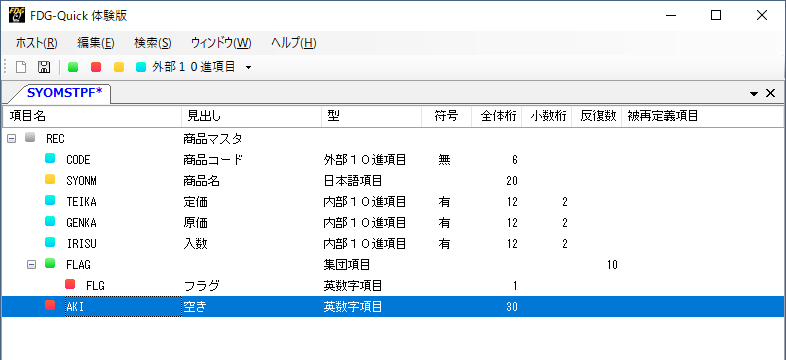Click the new document icon in toolbar

pos(21,67)
